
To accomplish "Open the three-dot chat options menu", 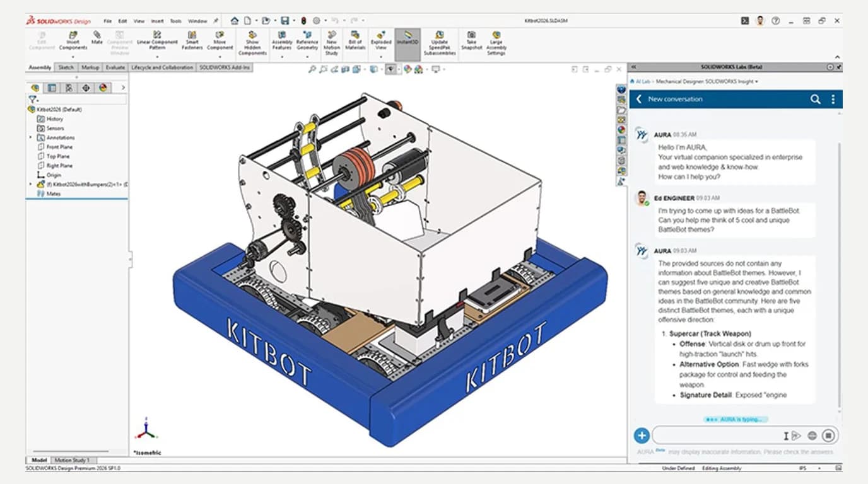I will tap(833, 99).
